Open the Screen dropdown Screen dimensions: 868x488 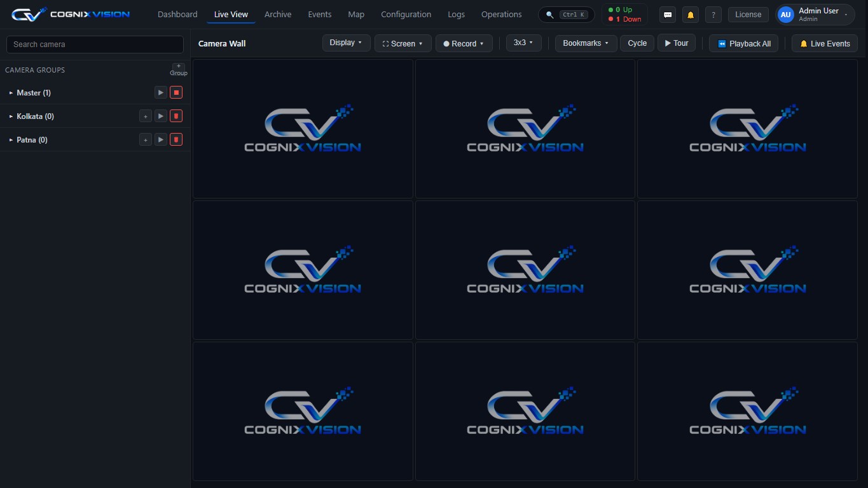click(x=403, y=43)
